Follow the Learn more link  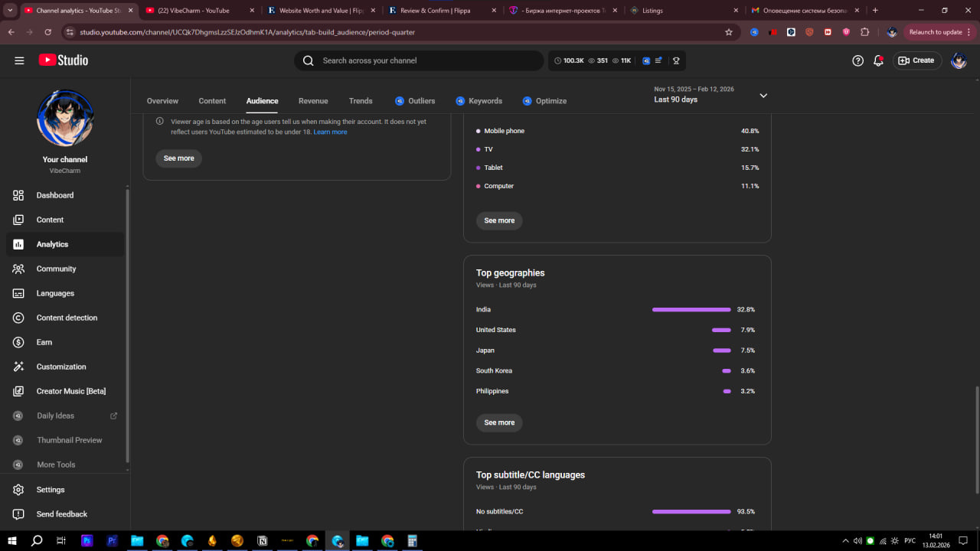coord(330,132)
